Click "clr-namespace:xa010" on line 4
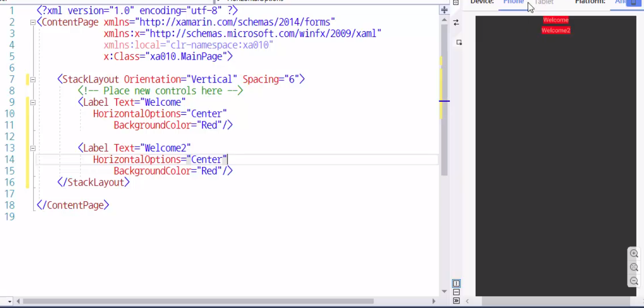 coord(219,45)
